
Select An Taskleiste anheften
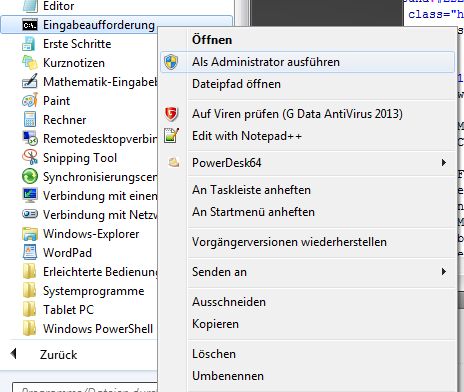pyautogui.click(x=251, y=190)
